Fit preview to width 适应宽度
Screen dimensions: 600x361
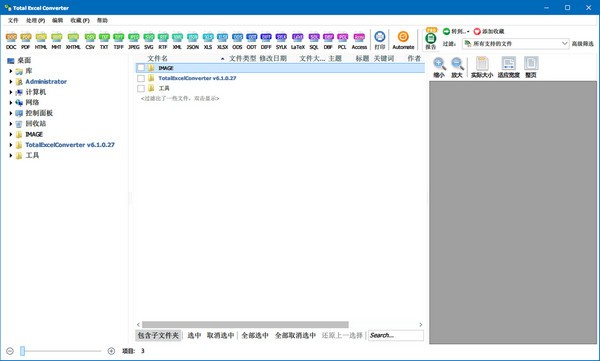click(509, 68)
